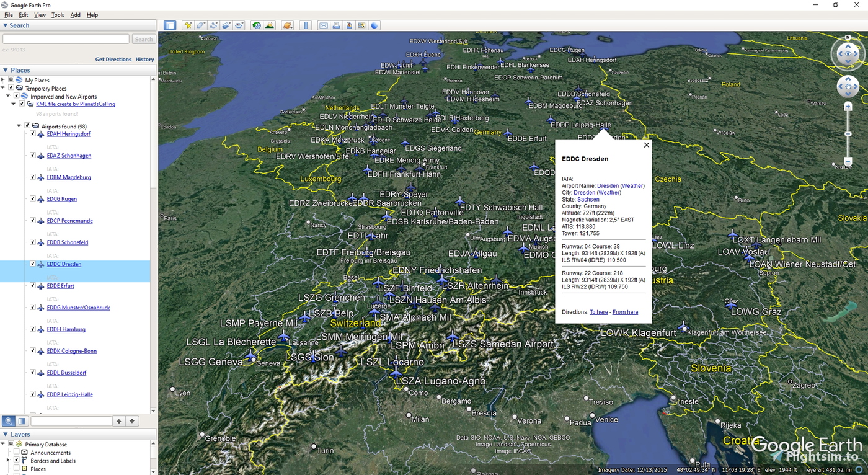Toggle sunlight across the landscape icon
This screenshot has width=868, height=475.
270,25
